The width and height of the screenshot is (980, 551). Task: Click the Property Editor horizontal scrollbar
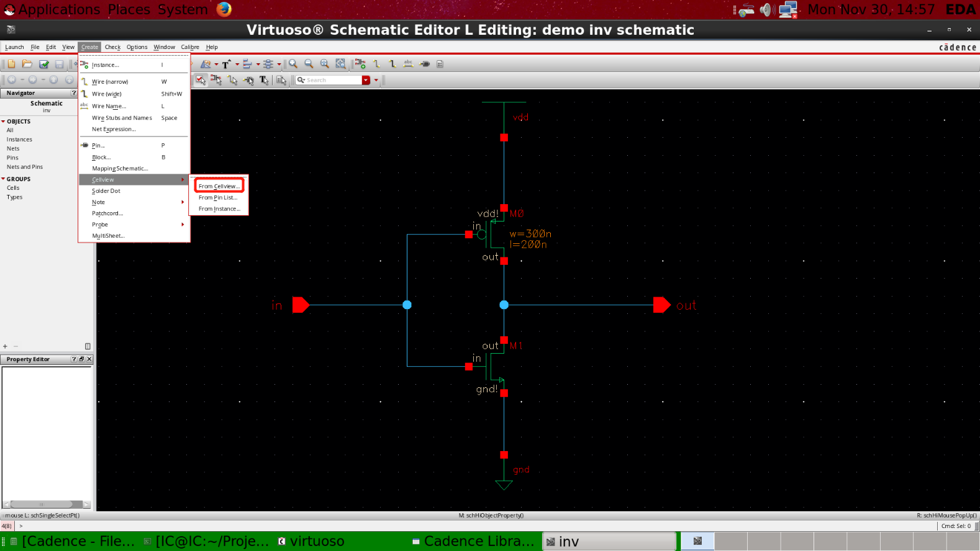coord(42,504)
